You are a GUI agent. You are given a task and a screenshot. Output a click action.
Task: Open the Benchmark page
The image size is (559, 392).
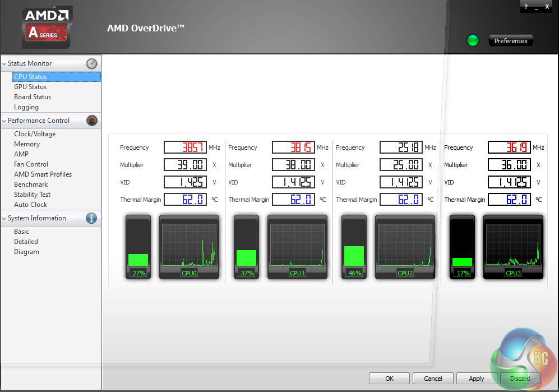tap(31, 185)
